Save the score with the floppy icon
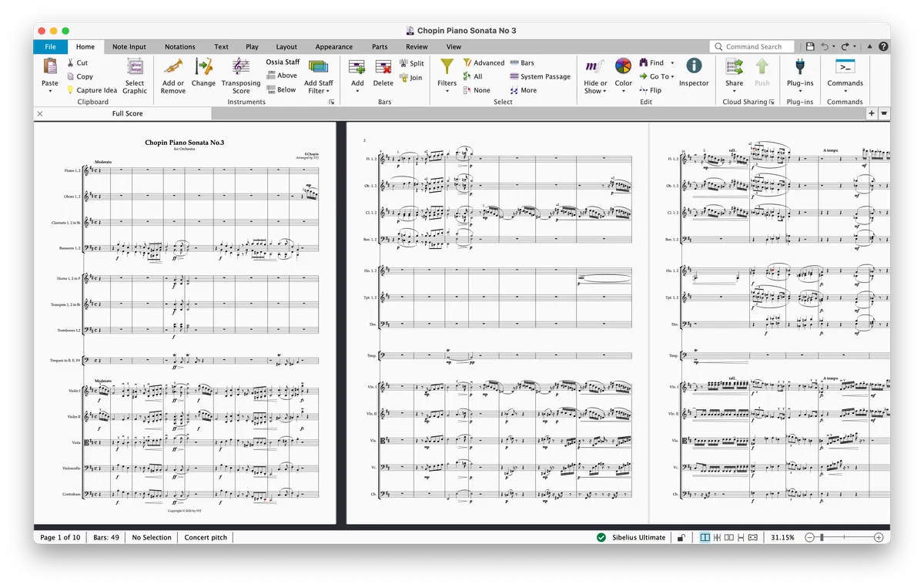This screenshot has width=924, height=588. point(810,47)
